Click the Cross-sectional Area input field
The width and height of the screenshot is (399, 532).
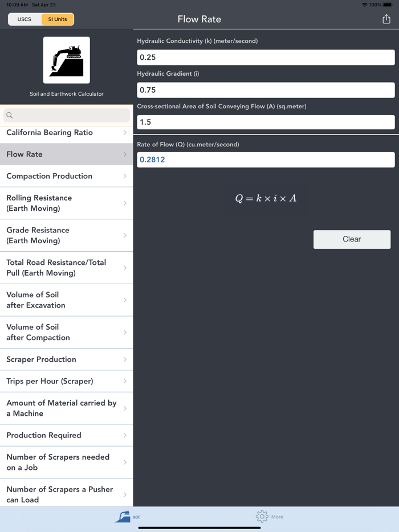[266, 122]
